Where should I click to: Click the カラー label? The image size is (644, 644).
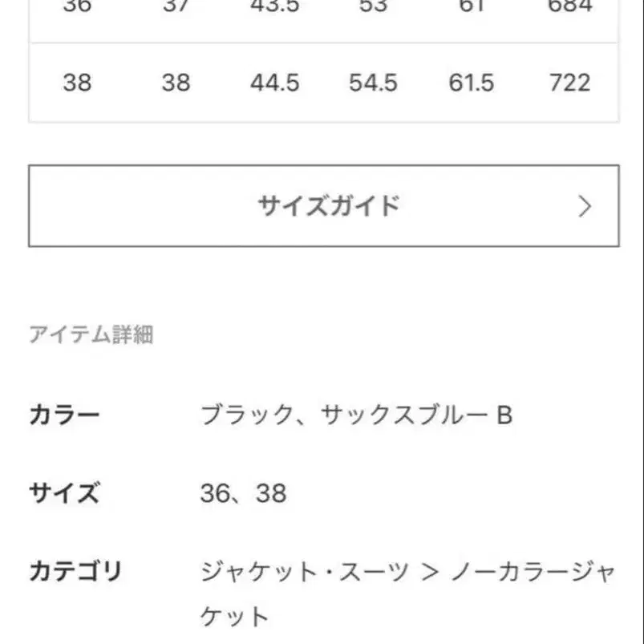[64, 415]
